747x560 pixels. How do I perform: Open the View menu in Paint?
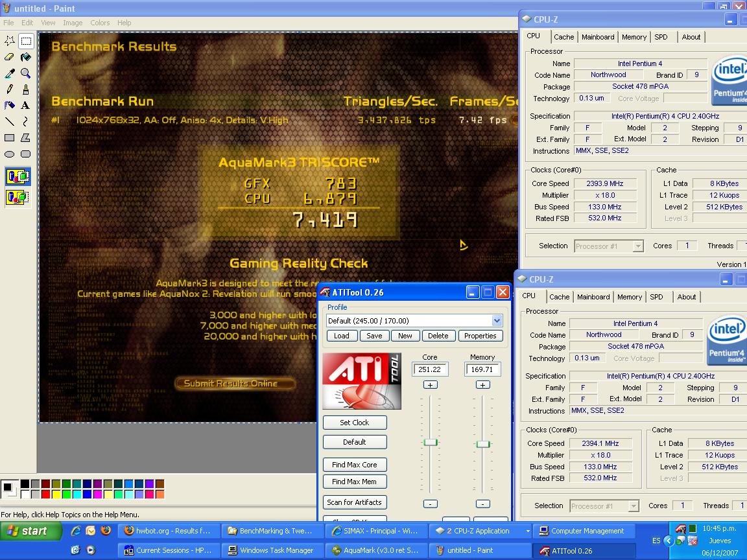[x=48, y=23]
